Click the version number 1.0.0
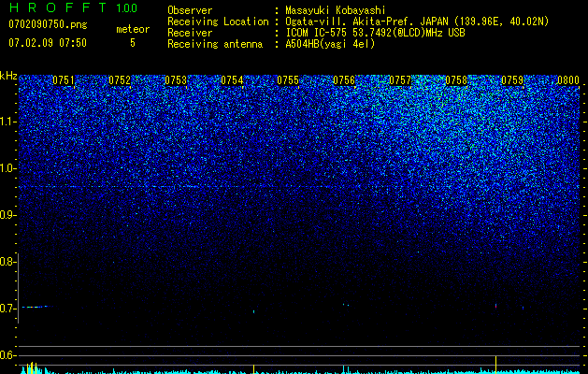Viewport: 588px width, 374px height. 127,7
